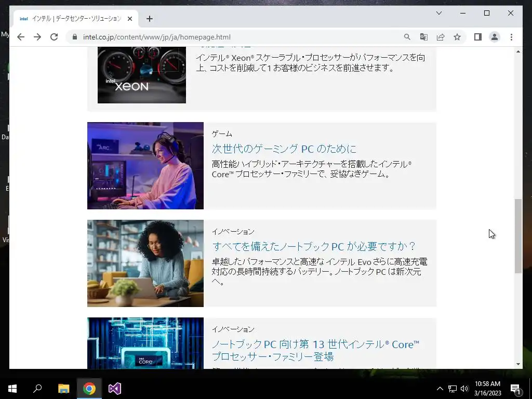Click the Intel Core chip circuit image

point(145,343)
